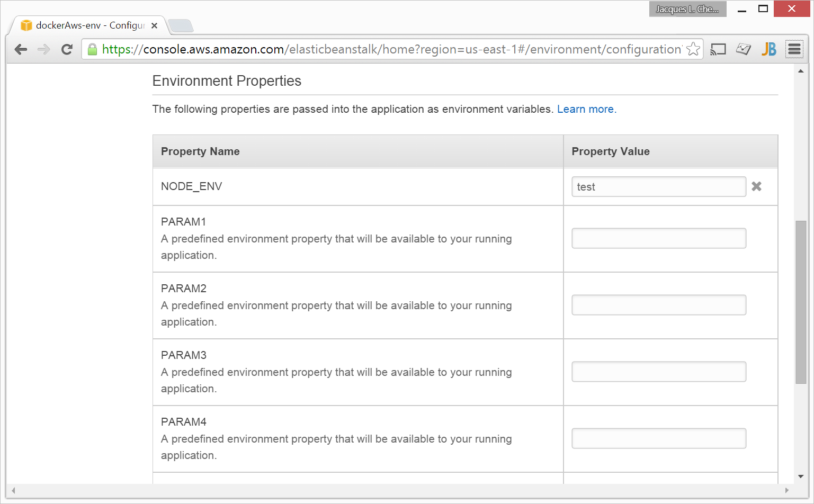
Task: Open a new blank tab
Action: point(181,25)
